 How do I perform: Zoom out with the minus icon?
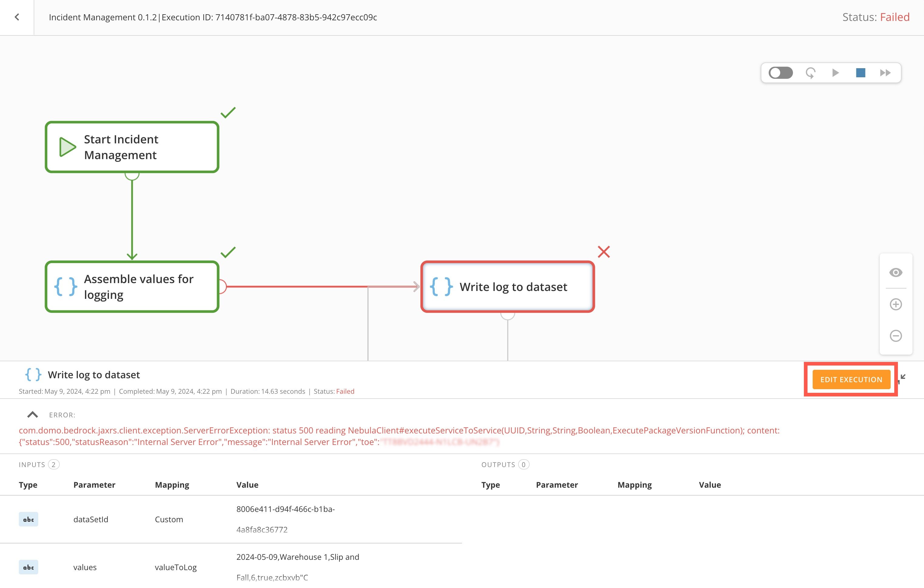895,336
